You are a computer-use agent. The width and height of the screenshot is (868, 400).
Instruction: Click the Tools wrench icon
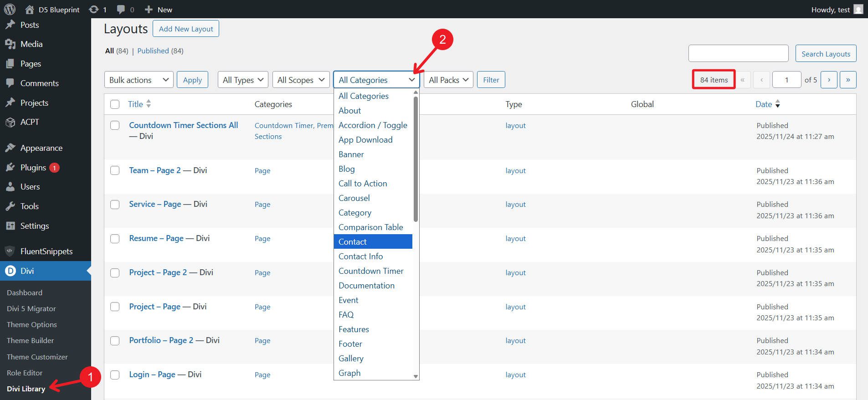10,206
